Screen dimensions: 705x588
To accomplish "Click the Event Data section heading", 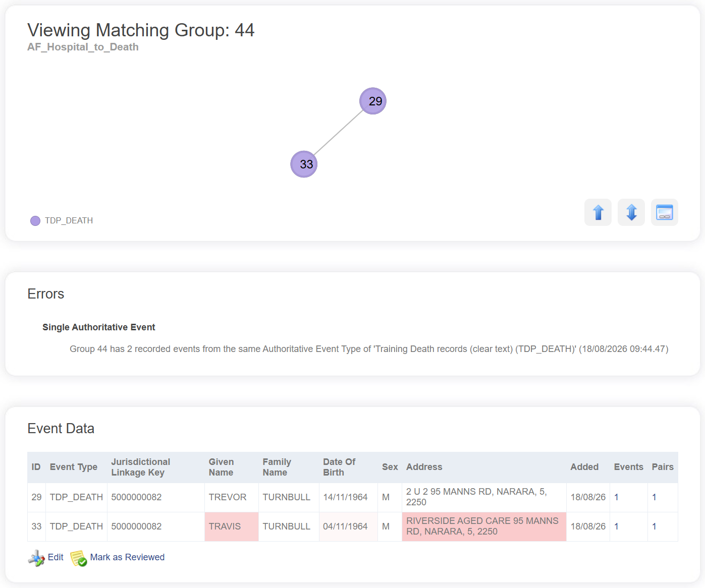I will click(x=61, y=429).
